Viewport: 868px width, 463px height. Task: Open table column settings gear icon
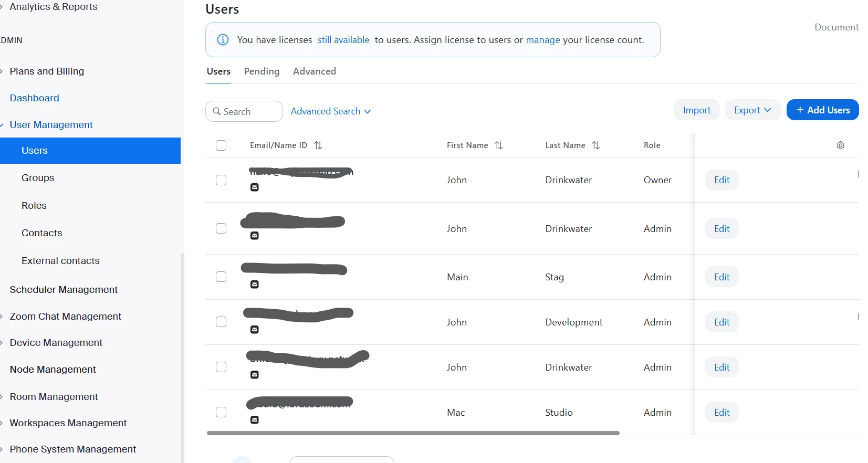pos(840,145)
